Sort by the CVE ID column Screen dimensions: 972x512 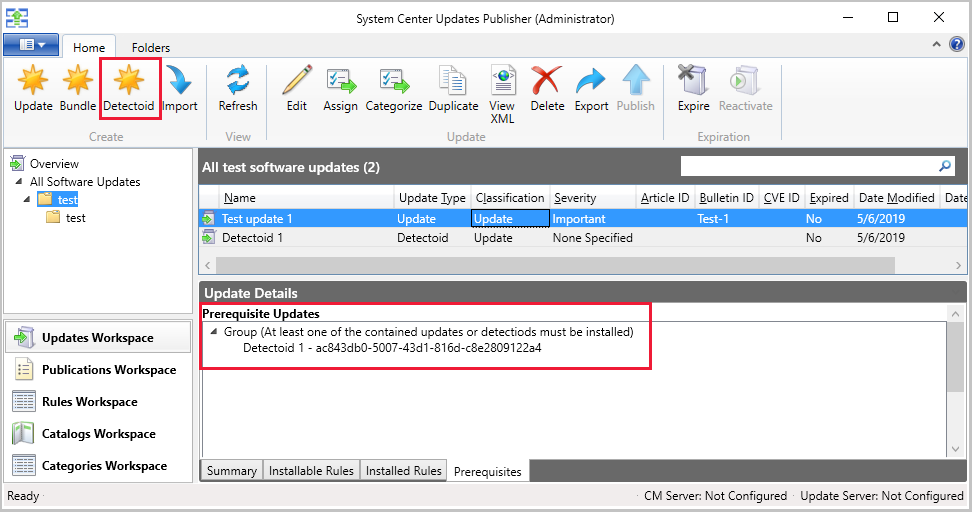[x=781, y=198]
